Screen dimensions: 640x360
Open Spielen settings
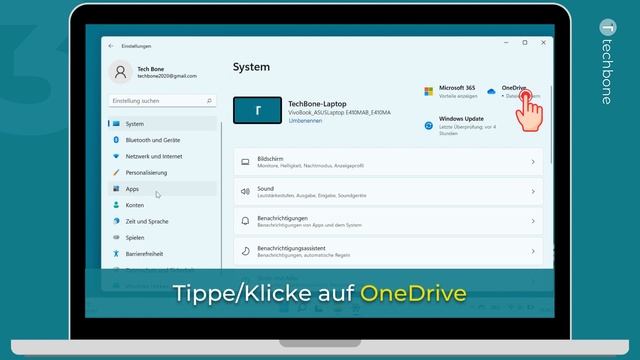click(162, 238)
